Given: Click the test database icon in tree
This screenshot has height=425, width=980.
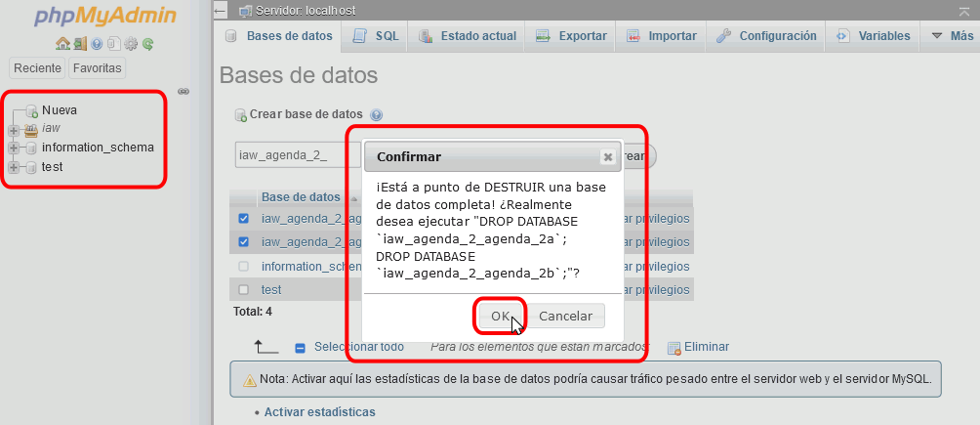Looking at the screenshot, I should point(32,168).
